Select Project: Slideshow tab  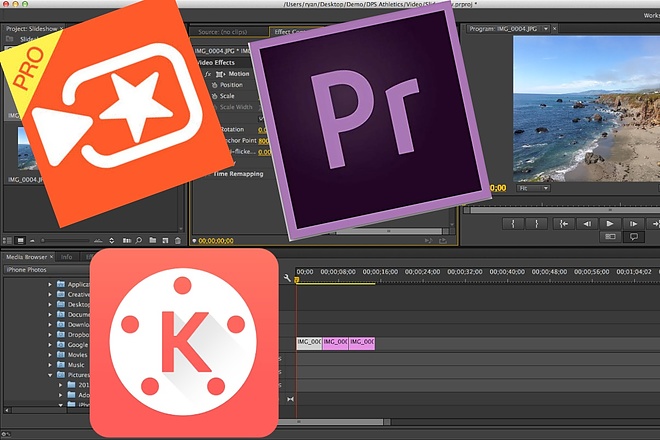32,29
